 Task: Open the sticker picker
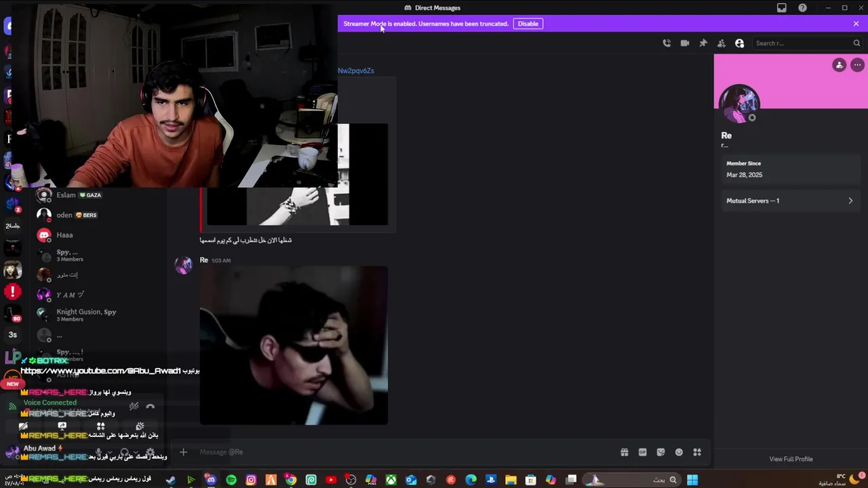tap(660, 452)
